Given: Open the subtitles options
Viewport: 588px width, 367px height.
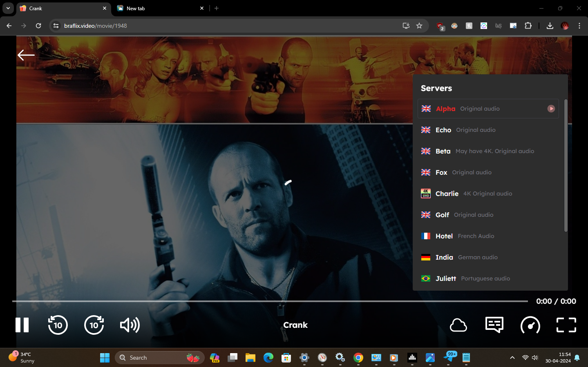Looking at the screenshot, I should tap(494, 325).
